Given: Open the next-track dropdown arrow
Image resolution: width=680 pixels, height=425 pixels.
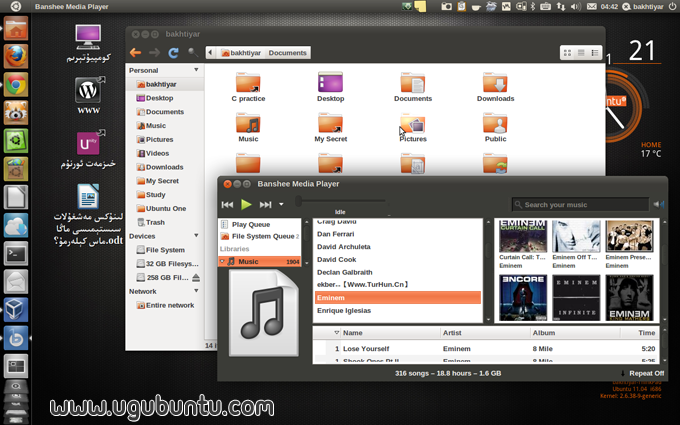Looking at the screenshot, I should pyautogui.click(x=281, y=204).
